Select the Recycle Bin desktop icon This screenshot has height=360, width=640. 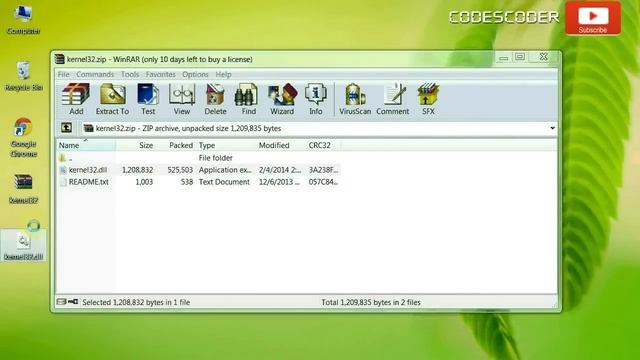[23, 77]
